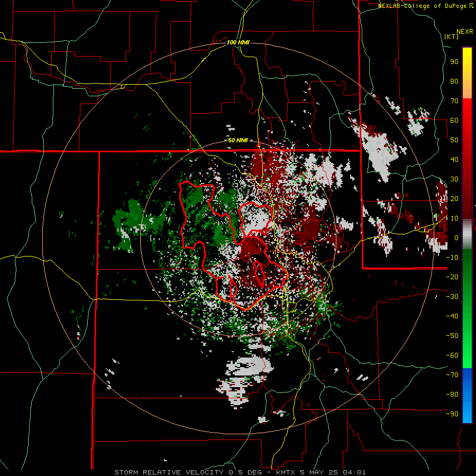Select the -10 value on velocity scale
The height and width of the screenshot is (476, 476).
pyautogui.click(x=452, y=258)
